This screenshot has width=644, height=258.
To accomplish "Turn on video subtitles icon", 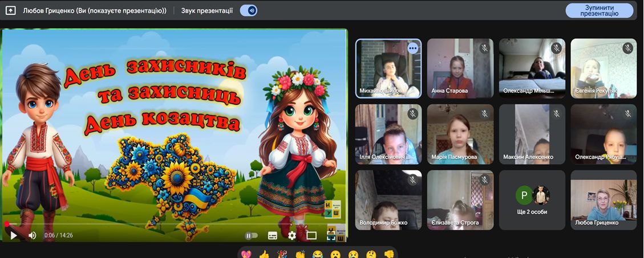I will (273, 235).
